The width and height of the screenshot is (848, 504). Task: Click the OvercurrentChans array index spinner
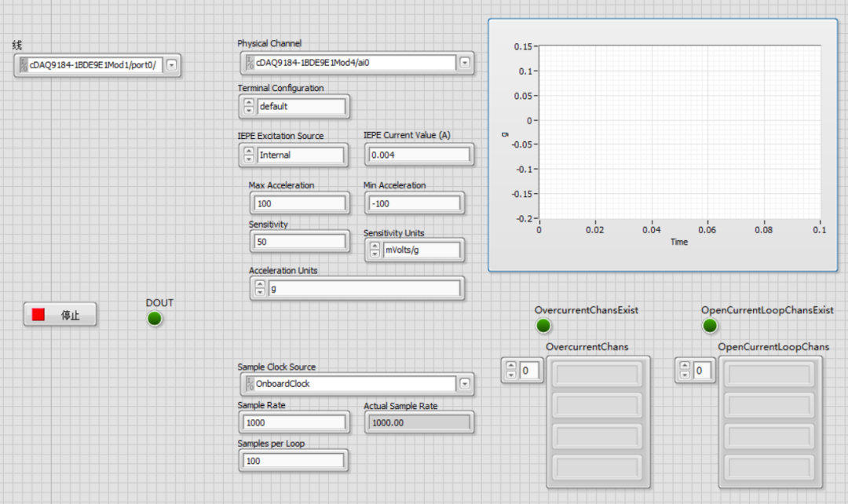(511, 370)
